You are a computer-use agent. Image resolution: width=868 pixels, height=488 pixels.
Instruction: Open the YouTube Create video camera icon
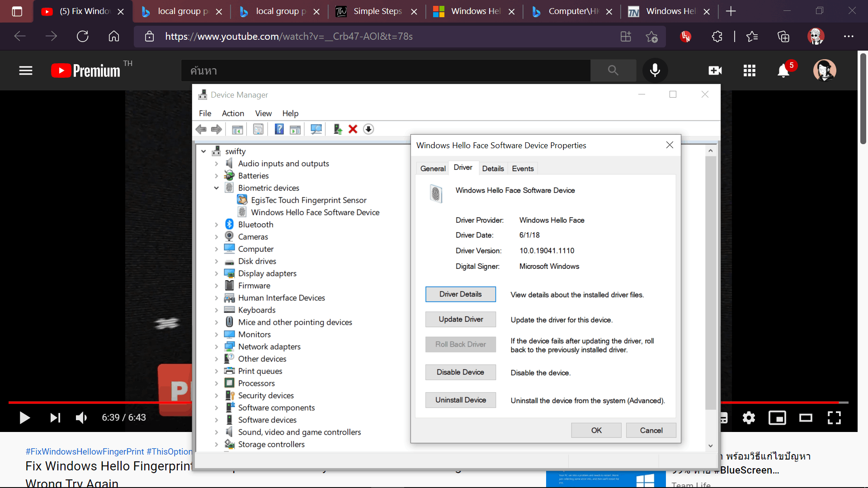(715, 70)
